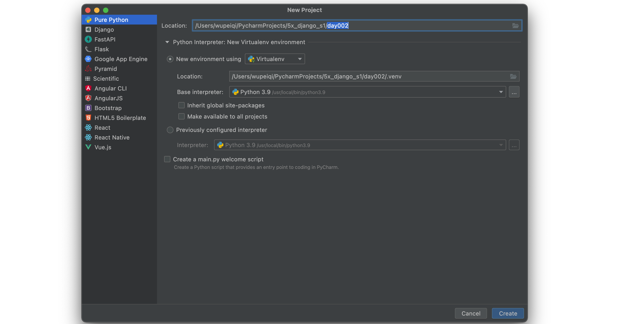Tick Create a main.py welcome script
This screenshot has width=644, height=324.
click(x=167, y=159)
